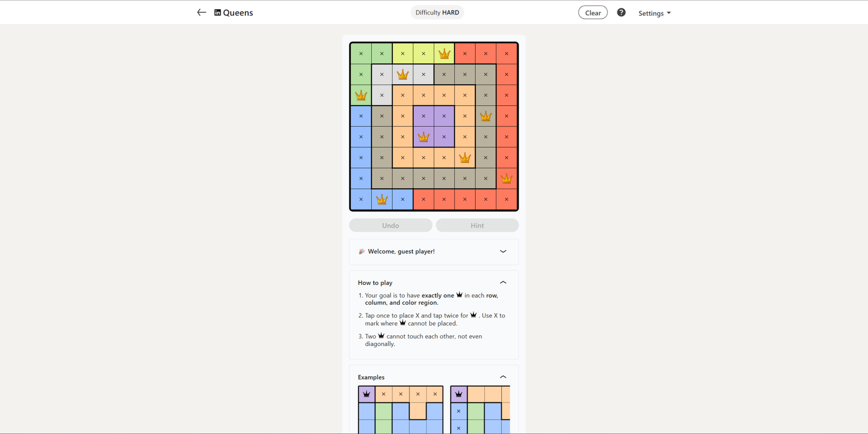Click the crown in the green left column
Screen dimensions: 868x434
tap(361, 95)
